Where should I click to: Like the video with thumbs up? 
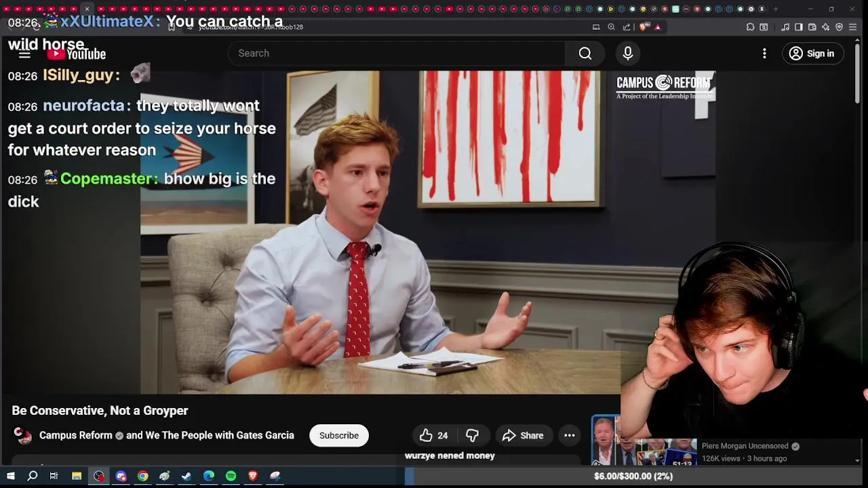[433, 435]
